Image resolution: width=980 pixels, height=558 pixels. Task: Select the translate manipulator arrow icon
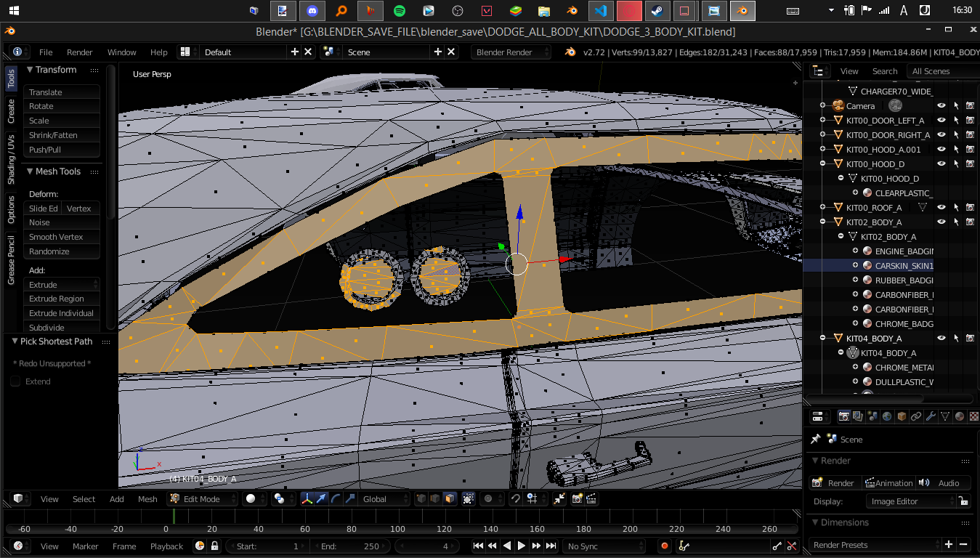point(321,498)
